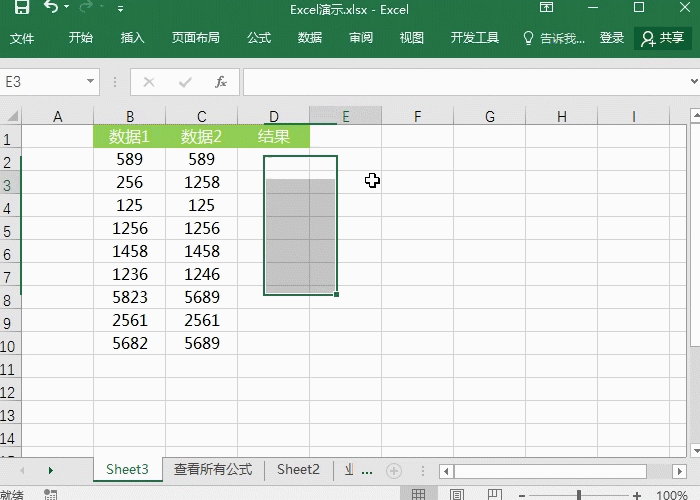
Task: Click inside the formula bar input
Action: [x=464, y=82]
